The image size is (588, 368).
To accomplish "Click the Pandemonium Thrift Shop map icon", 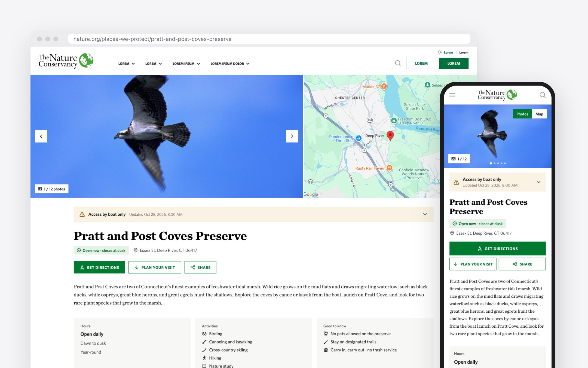I will [x=359, y=138].
